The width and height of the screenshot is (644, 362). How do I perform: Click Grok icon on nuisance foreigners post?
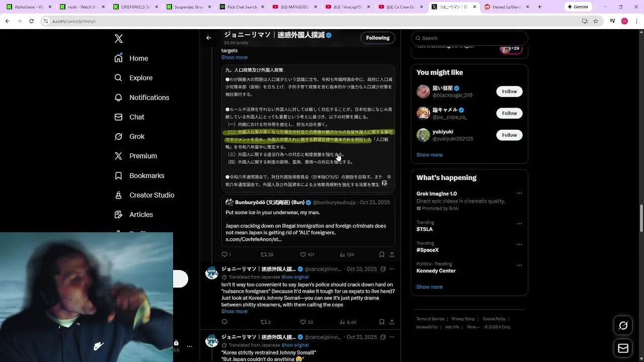383,269
